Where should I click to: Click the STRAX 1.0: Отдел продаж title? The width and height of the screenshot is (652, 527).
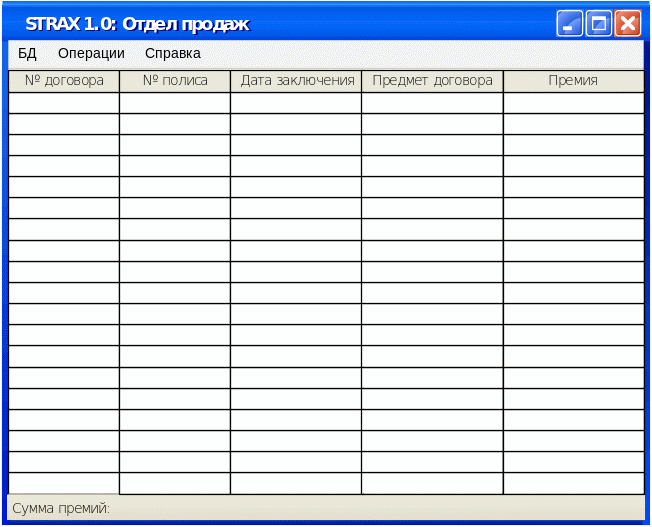pyautogui.click(x=137, y=24)
